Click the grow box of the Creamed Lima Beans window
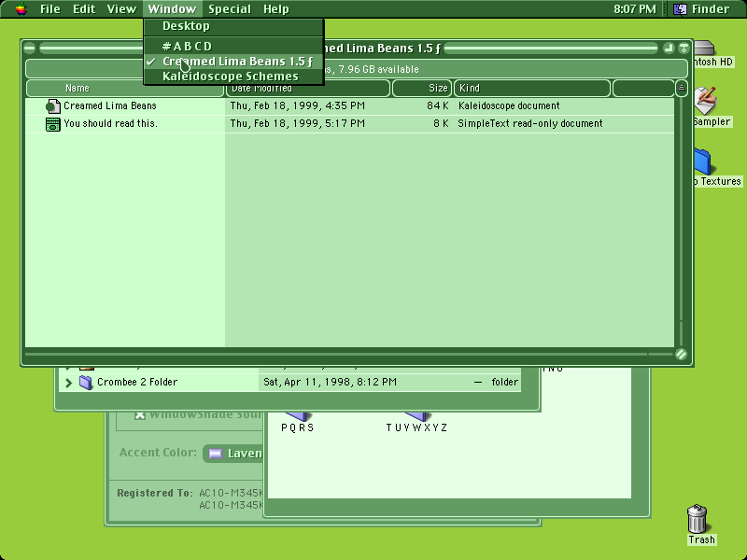Image resolution: width=747 pixels, height=560 pixels. pyautogui.click(x=682, y=354)
